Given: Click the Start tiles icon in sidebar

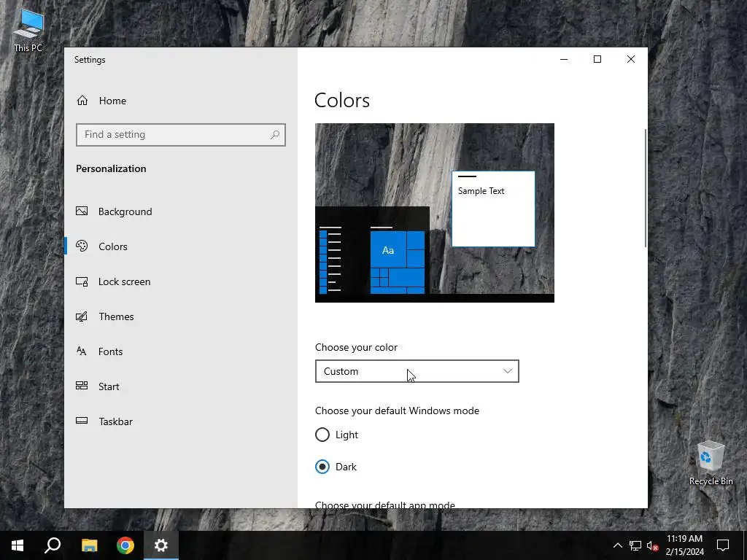Looking at the screenshot, I should pos(82,386).
